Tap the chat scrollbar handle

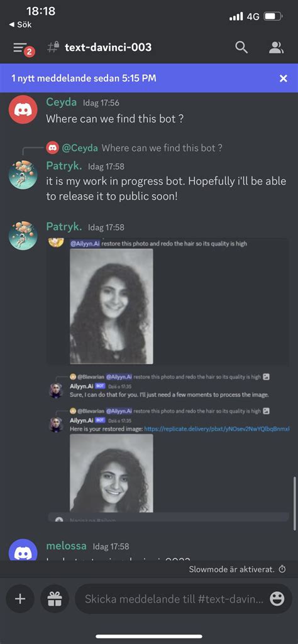(295, 503)
